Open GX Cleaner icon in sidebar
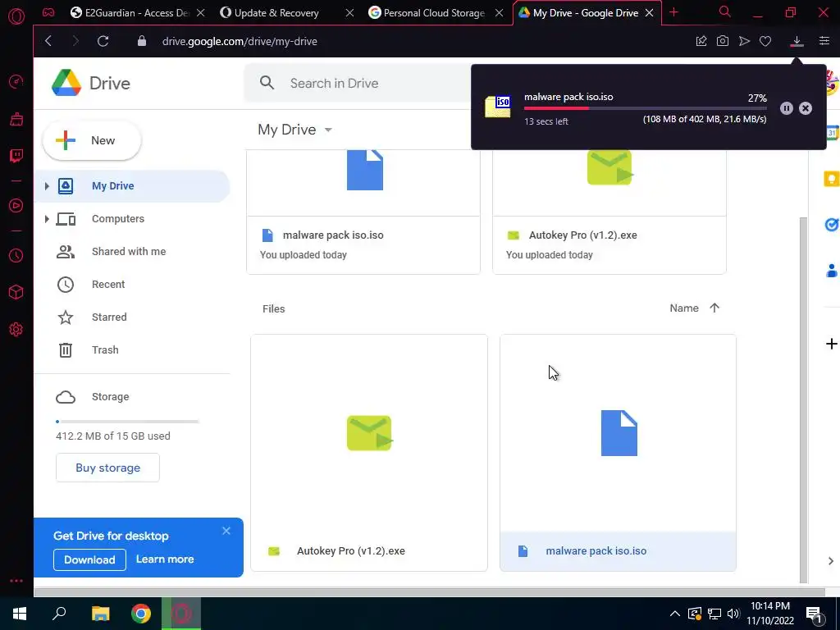This screenshot has width=840, height=630. [16, 119]
